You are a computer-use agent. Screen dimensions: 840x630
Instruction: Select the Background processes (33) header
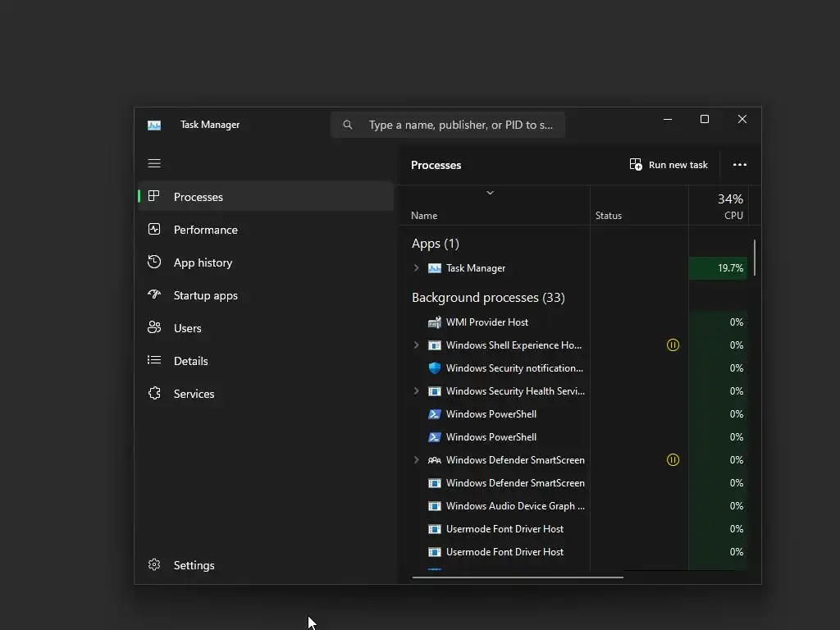(x=488, y=298)
